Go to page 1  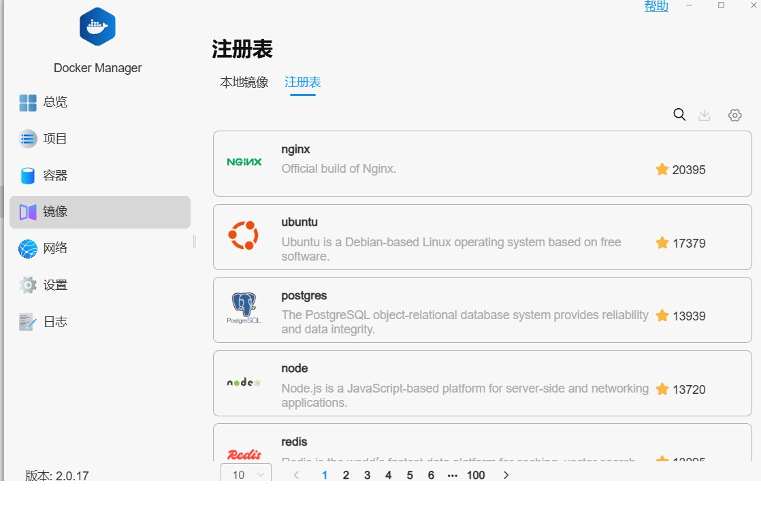[x=325, y=476]
